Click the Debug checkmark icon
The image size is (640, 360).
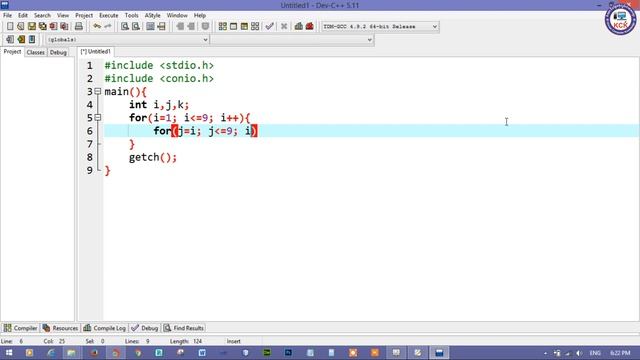tap(269, 27)
